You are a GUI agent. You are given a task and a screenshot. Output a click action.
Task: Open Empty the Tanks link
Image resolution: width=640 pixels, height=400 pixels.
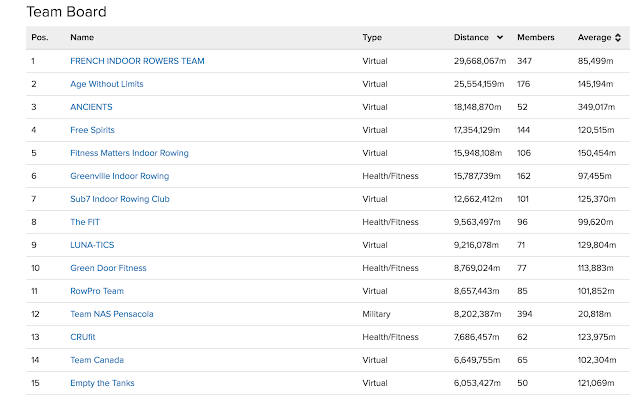[102, 383]
